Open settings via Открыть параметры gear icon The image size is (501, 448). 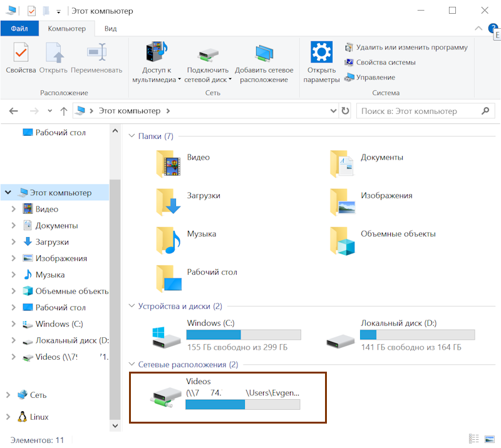321,54
